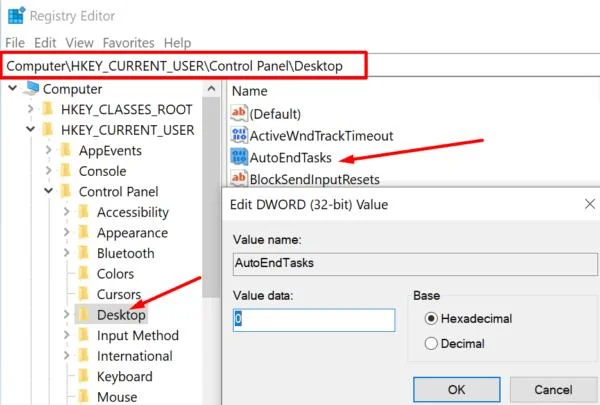Click the tree pane scroll-up arrow

pyautogui.click(x=211, y=89)
